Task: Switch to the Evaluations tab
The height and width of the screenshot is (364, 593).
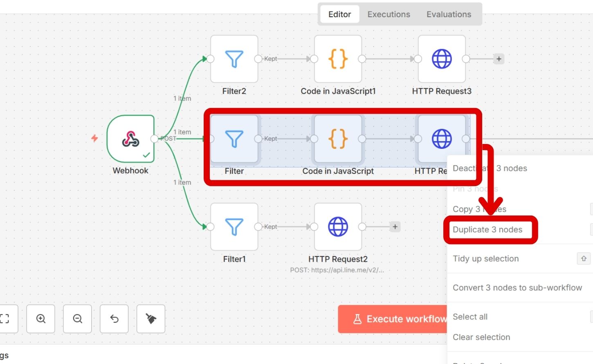Action: (x=449, y=14)
